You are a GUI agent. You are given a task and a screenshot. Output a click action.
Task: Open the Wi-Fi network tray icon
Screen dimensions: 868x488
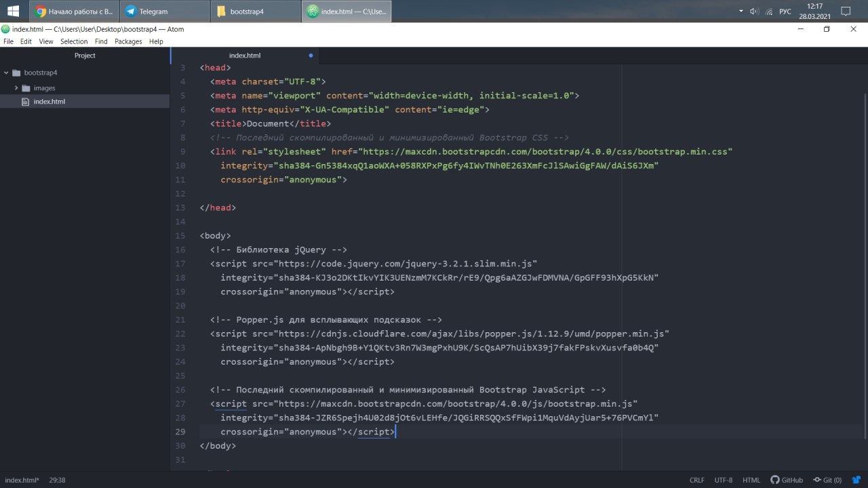click(x=769, y=12)
